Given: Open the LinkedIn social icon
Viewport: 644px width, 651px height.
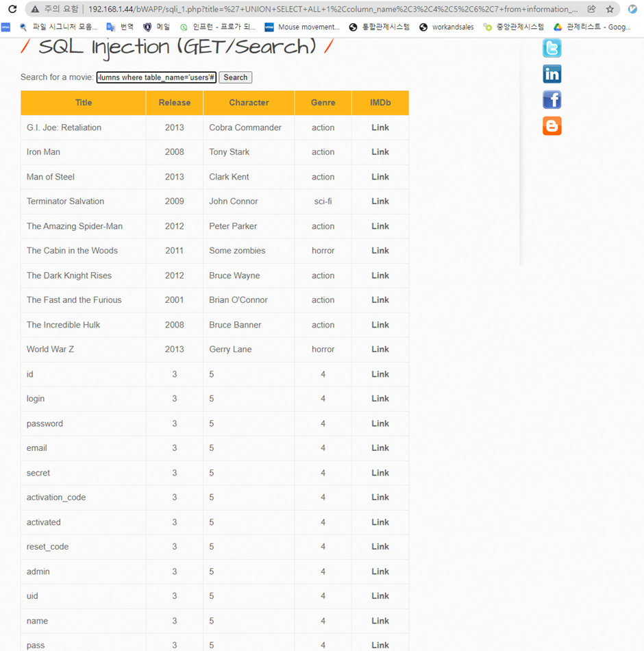Looking at the screenshot, I should [x=552, y=74].
